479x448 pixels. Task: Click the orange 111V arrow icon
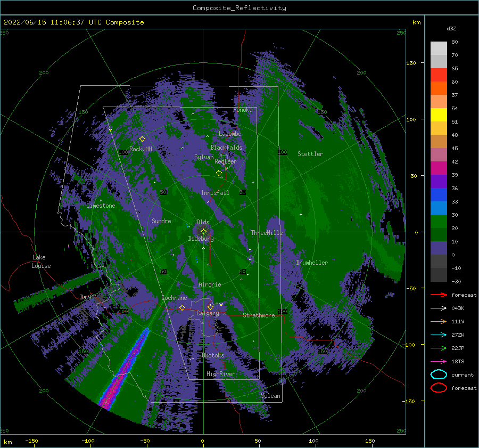click(x=439, y=321)
